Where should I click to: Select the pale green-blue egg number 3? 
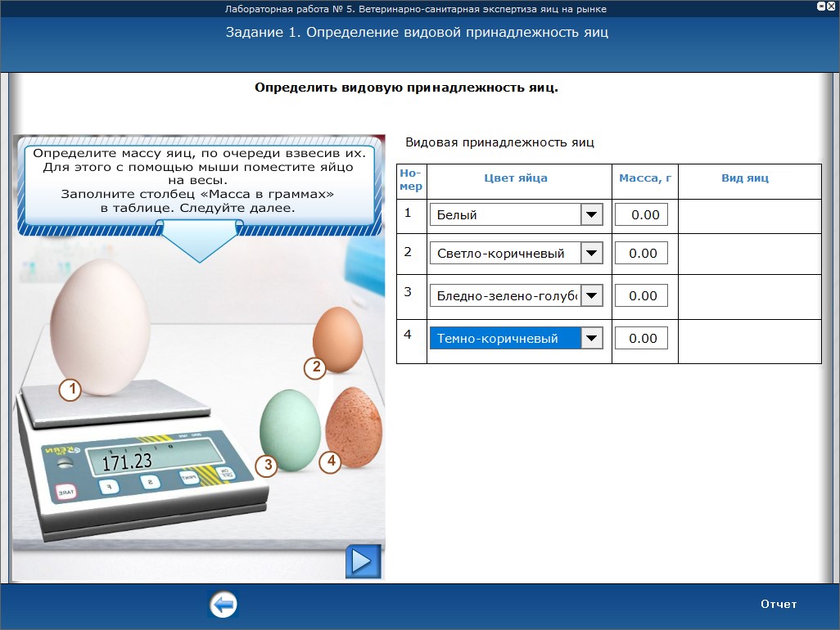pyautogui.click(x=290, y=429)
